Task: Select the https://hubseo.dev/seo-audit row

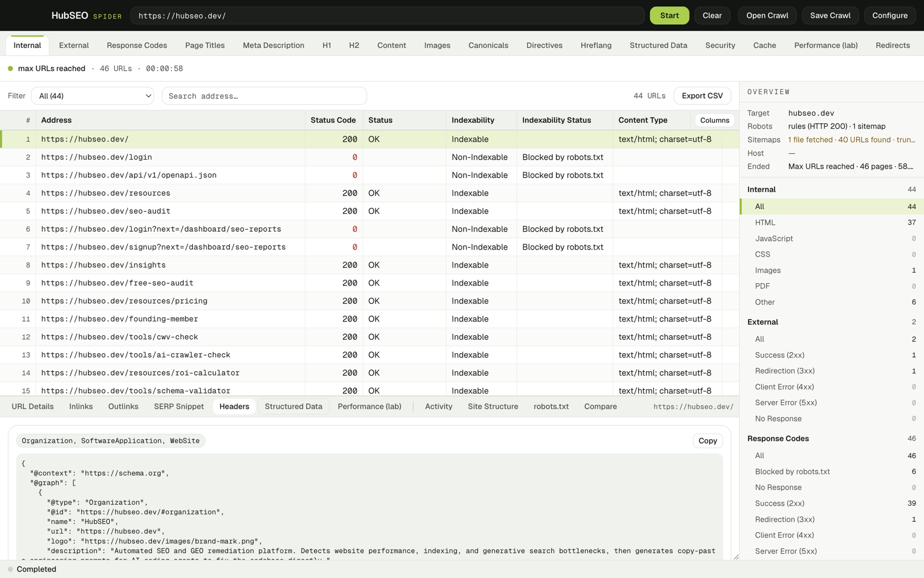Action: [370, 211]
